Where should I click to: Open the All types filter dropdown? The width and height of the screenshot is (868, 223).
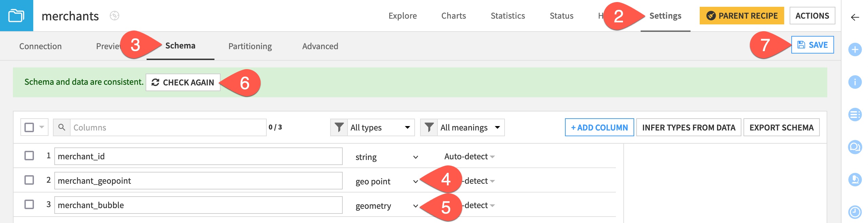[x=381, y=127]
